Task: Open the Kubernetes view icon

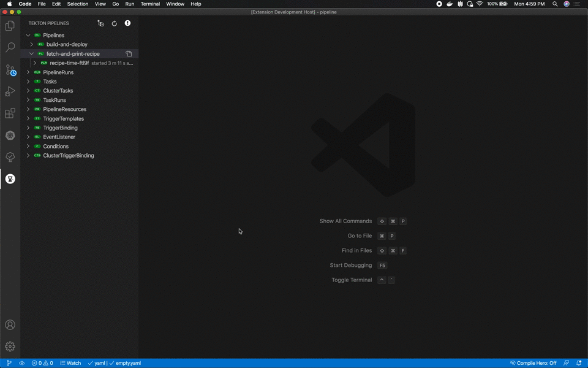Action: pyautogui.click(x=10, y=135)
